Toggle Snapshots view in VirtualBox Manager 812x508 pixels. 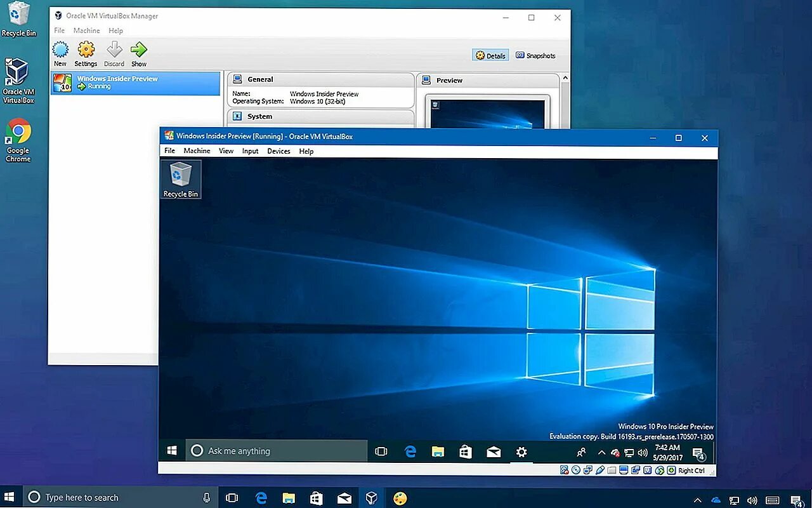535,55
